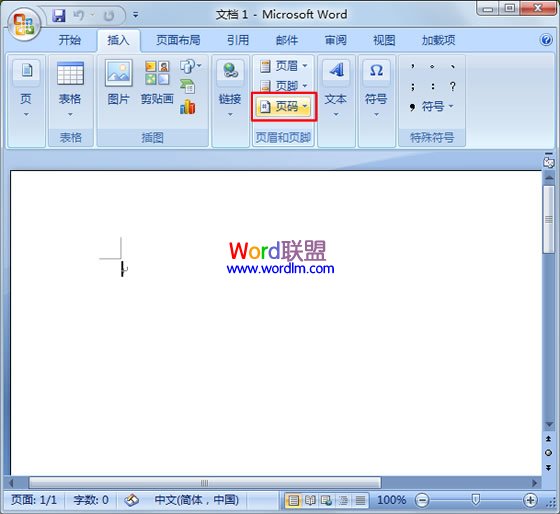Image resolution: width=560 pixels, height=514 pixels.
Task: Insert SmartArt graphic
Action: (188, 86)
